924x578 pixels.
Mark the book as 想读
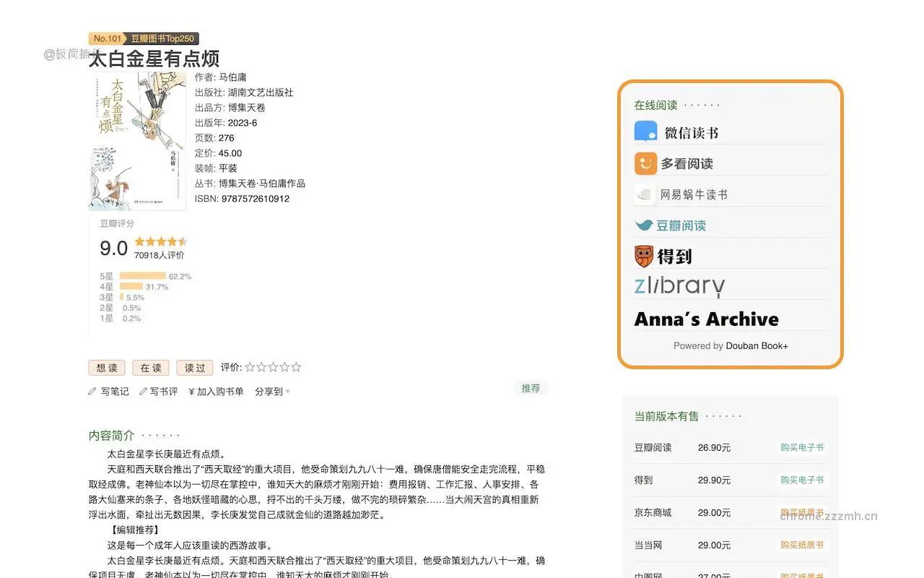(106, 368)
